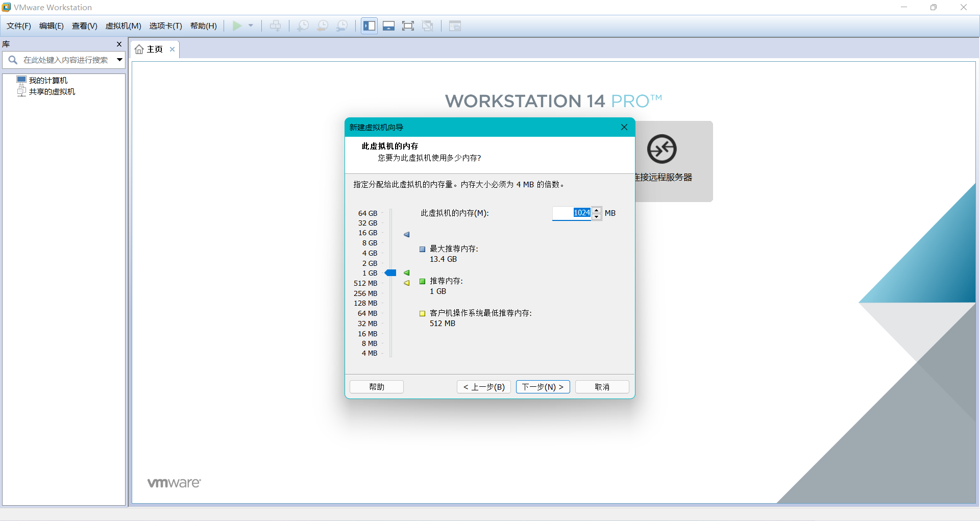Click the 512 MB scale label
The image size is (980, 521).
click(365, 283)
